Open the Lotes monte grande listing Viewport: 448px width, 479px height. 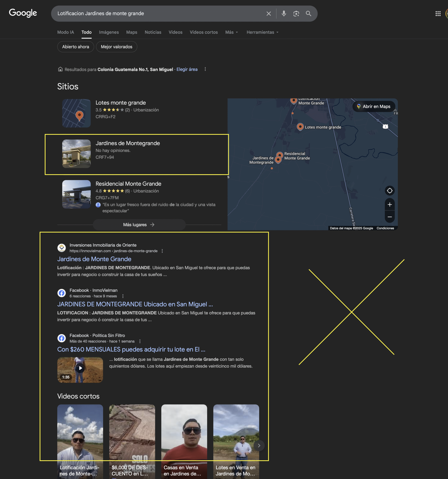[121, 103]
